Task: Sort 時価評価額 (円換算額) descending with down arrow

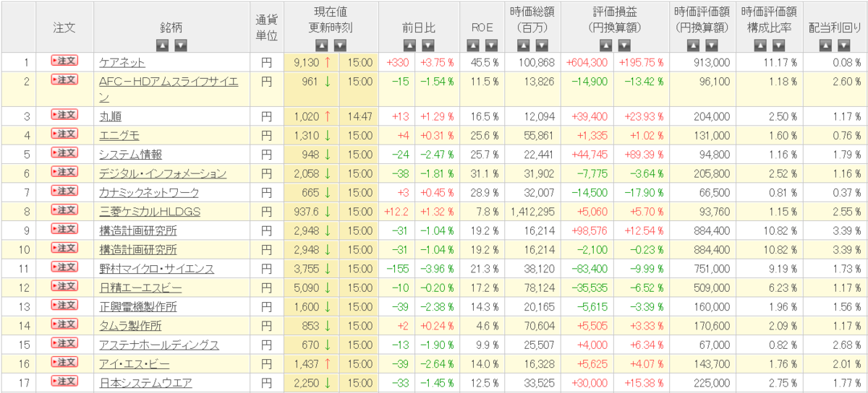Action: 711,45
